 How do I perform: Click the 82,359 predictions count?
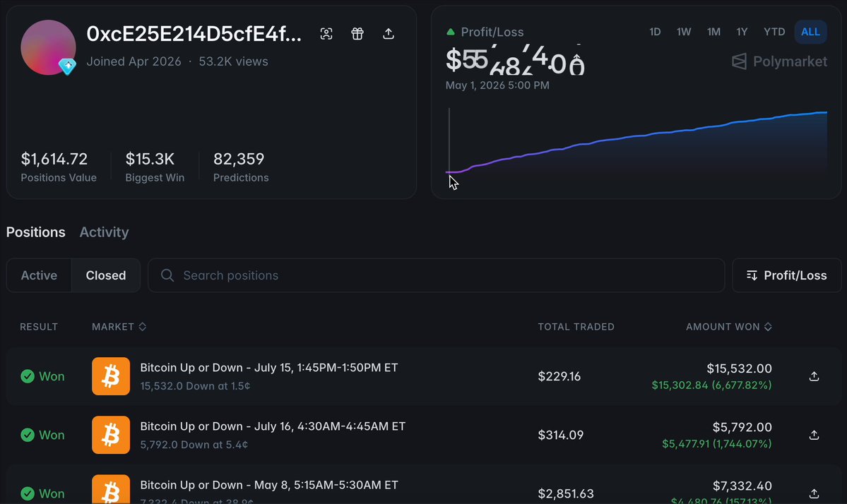coord(239,160)
